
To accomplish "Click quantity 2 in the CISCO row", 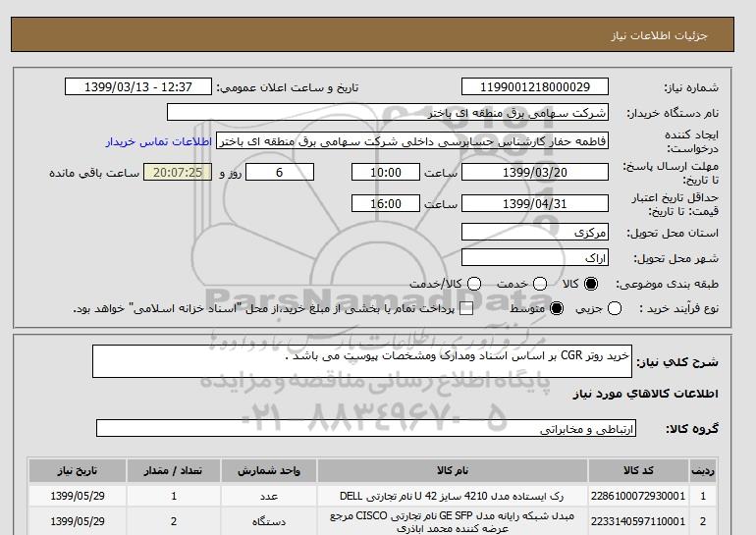I will [x=174, y=521].
